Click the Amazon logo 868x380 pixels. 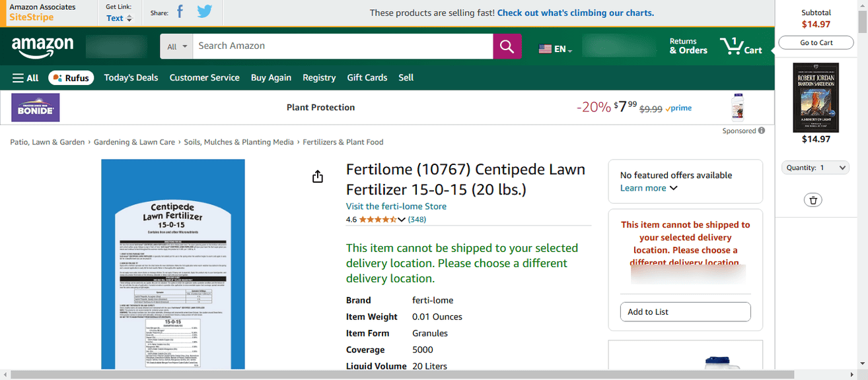tap(42, 46)
